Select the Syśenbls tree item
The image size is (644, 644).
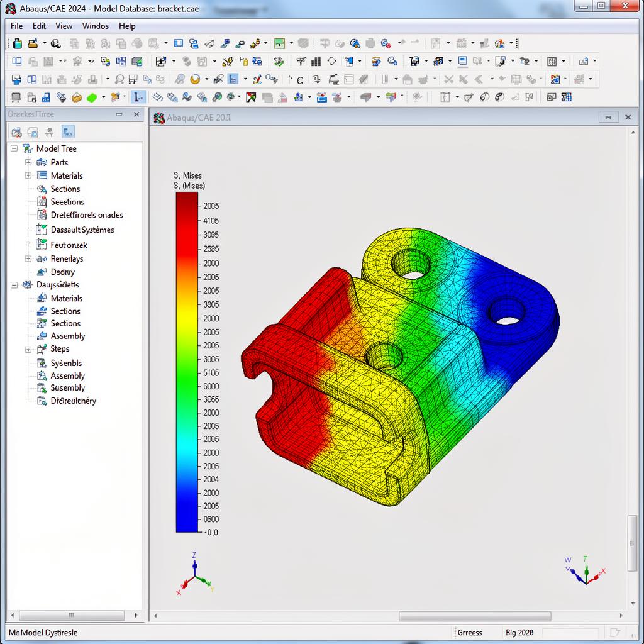tap(66, 363)
